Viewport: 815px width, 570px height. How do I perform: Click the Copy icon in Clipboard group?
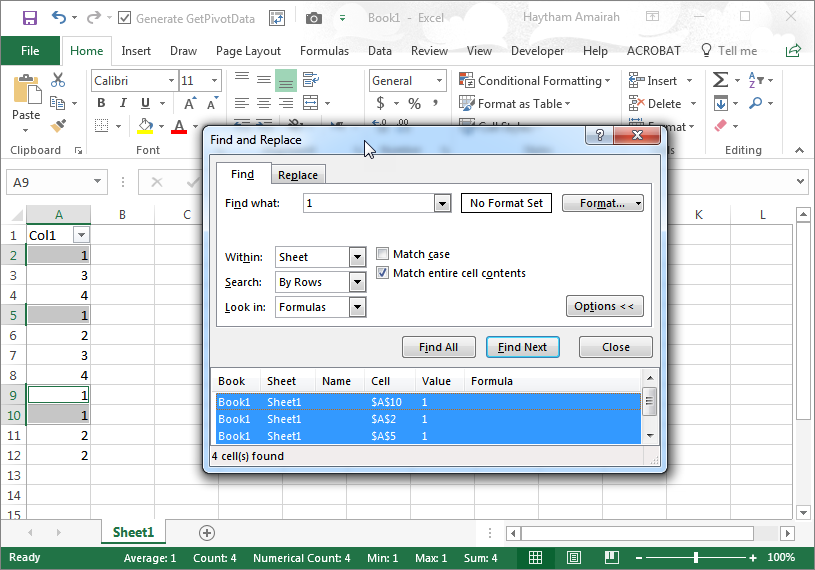click(57, 103)
